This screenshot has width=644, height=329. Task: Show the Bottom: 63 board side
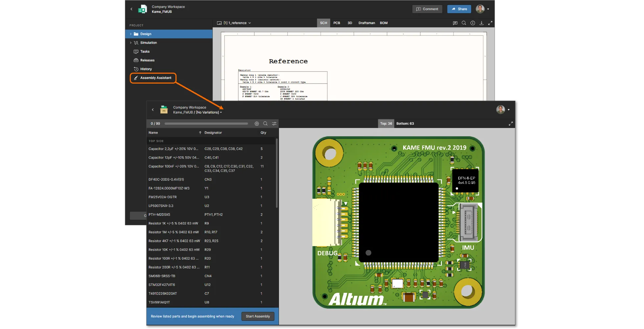click(x=405, y=124)
